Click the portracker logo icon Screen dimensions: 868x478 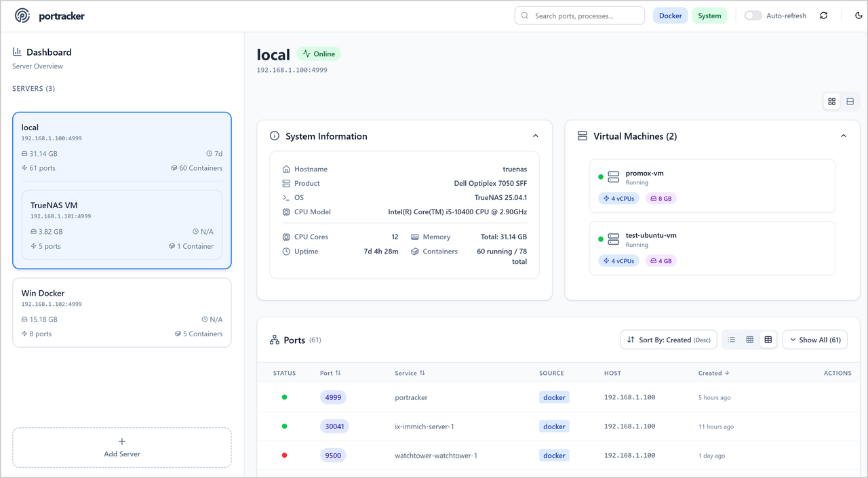[x=22, y=16]
